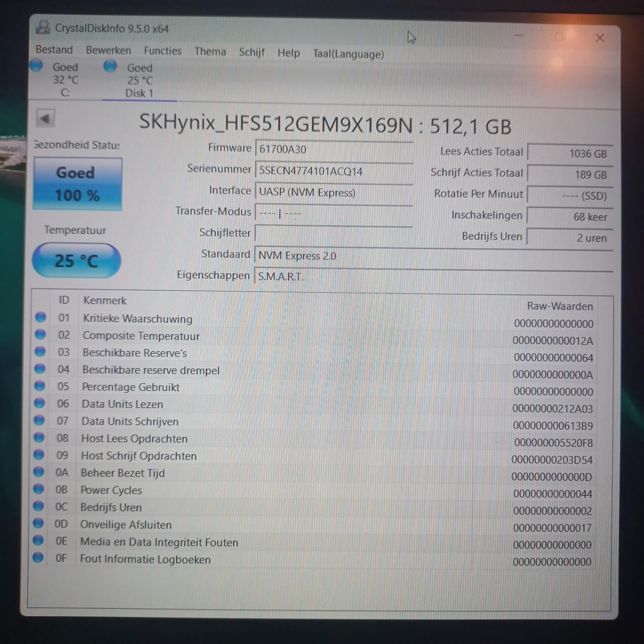Viewport: 644px width, 644px height.
Task: Open the Schijf menu
Action: click(x=252, y=52)
